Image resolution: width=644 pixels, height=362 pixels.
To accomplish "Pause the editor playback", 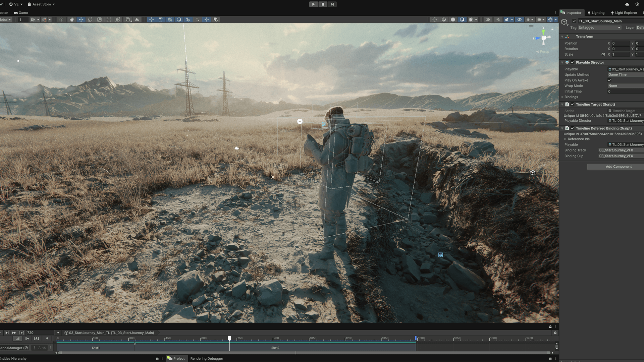I will pyautogui.click(x=323, y=4).
